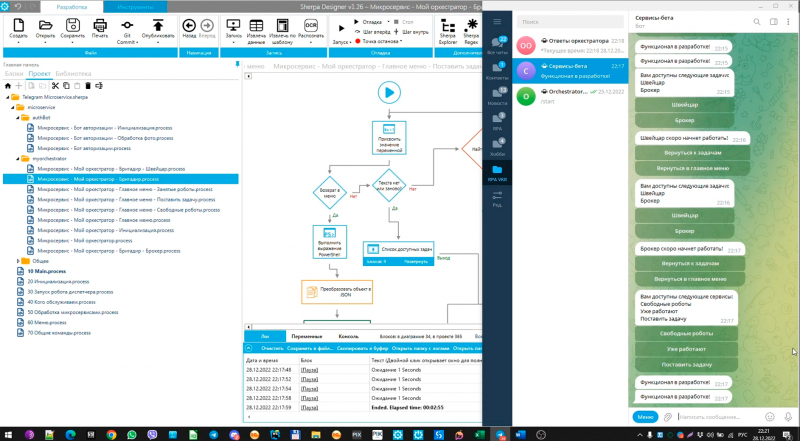Click Windows Start button
The image size is (800, 441).
[9, 434]
